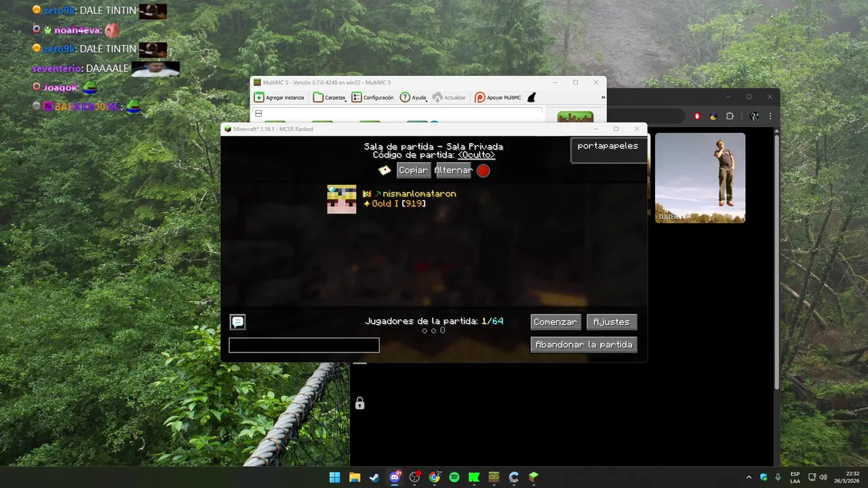The height and width of the screenshot is (488, 868).
Task: Open Google Chrome from the taskbar
Action: click(434, 477)
